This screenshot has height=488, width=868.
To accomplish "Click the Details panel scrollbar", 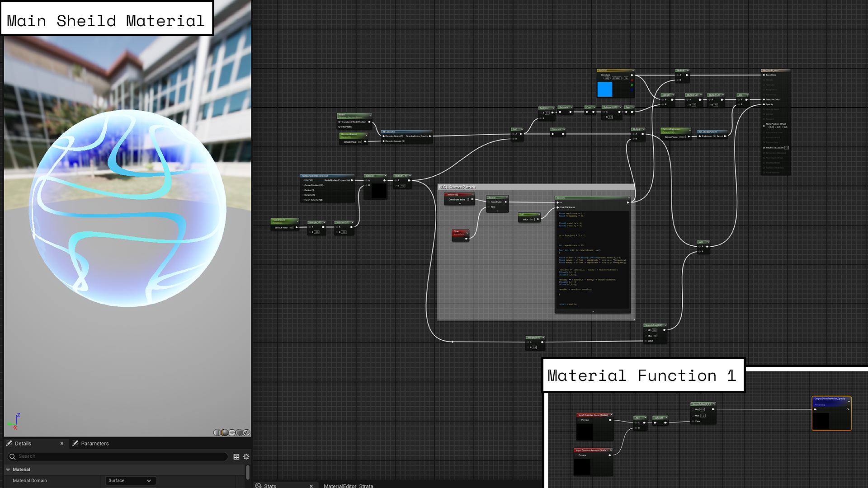I will [248, 473].
